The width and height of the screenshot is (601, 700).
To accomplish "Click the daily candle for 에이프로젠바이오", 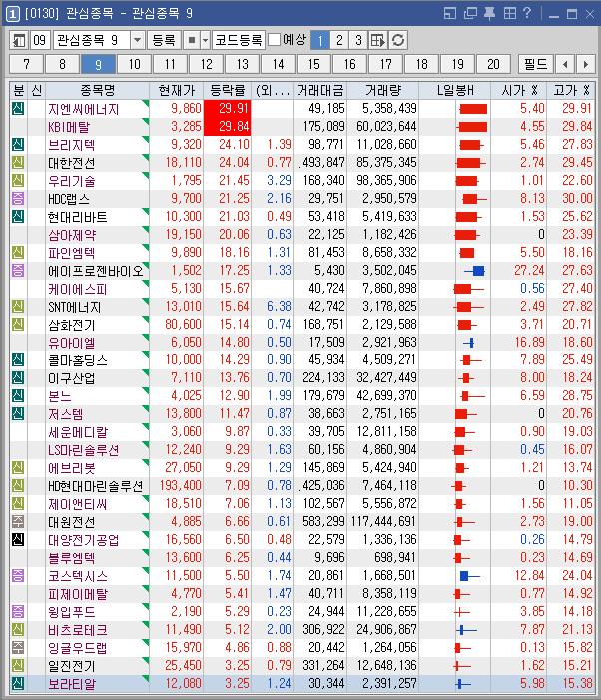I will 475,270.
